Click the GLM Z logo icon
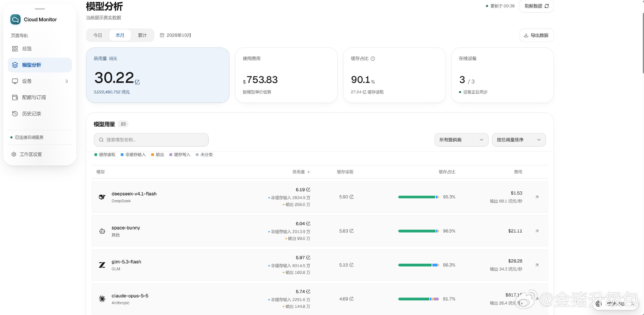The image size is (644, 315). [x=102, y=265]
